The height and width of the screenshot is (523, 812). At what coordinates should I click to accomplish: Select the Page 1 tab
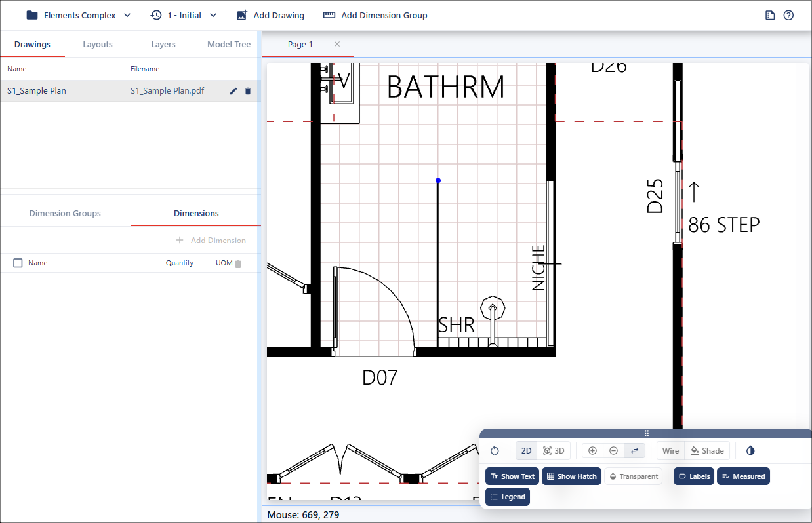(x=300, y=45)
